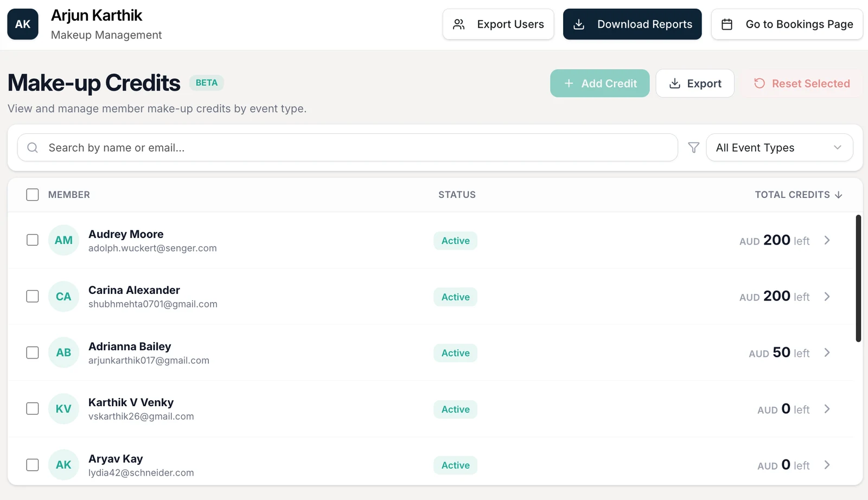Click the Download Reports button
Image resolution: width=868 pixels, height=500 pixels.
click(632, 24)
